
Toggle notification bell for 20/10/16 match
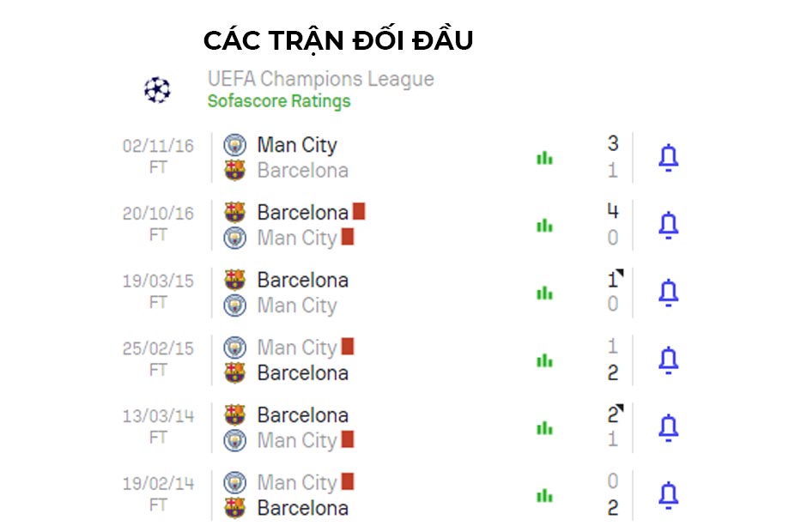point(668,226)
